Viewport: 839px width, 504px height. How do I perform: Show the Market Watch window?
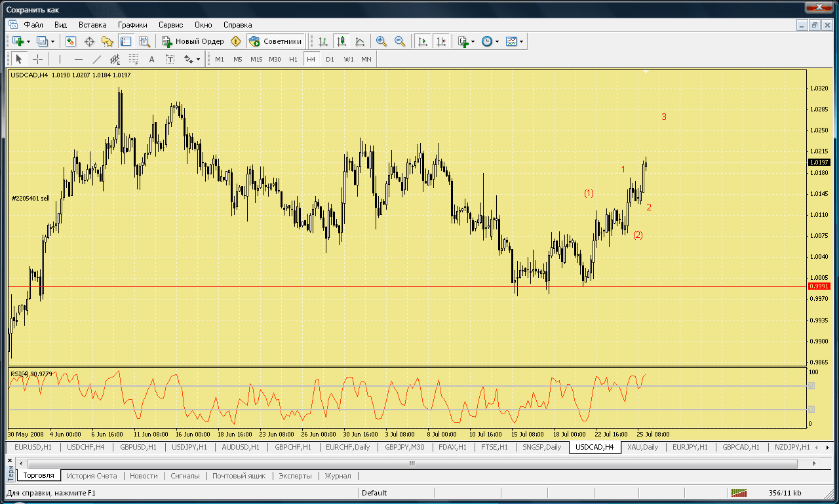point(71,41)
